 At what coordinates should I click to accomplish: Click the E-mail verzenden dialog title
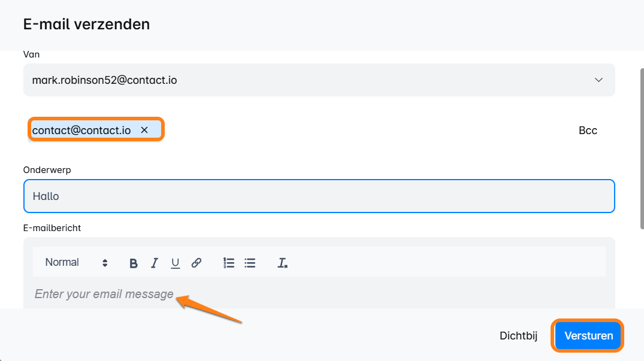(x=86, y=25)
